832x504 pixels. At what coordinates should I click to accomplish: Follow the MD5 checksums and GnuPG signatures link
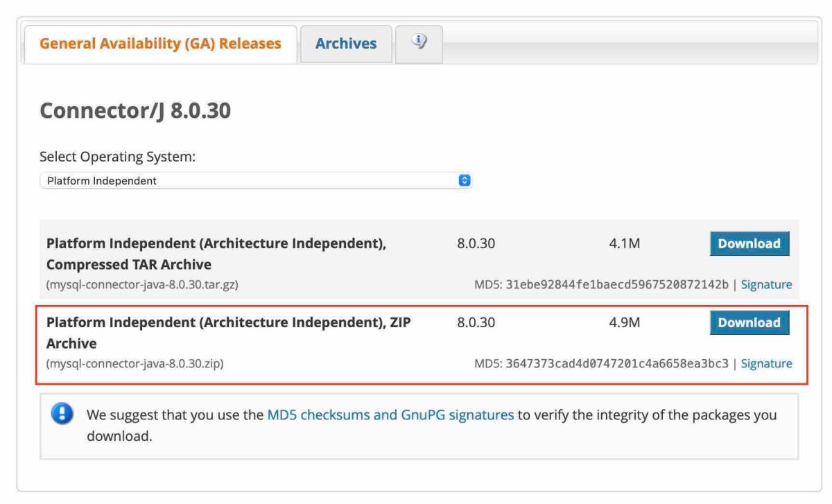[390, 415]
